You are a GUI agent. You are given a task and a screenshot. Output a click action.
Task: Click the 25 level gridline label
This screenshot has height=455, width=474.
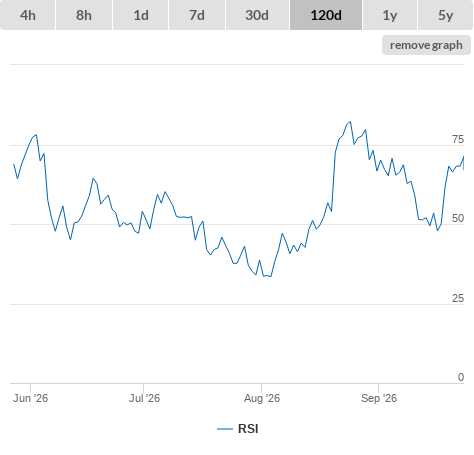click(x=458, y=298)
